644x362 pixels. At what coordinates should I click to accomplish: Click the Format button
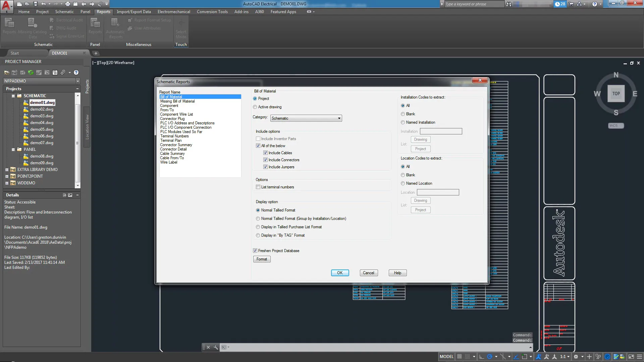[262, 259]
